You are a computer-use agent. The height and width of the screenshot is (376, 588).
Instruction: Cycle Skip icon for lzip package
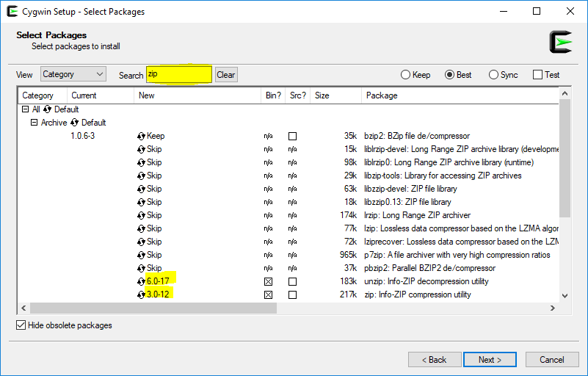[141, 228]
